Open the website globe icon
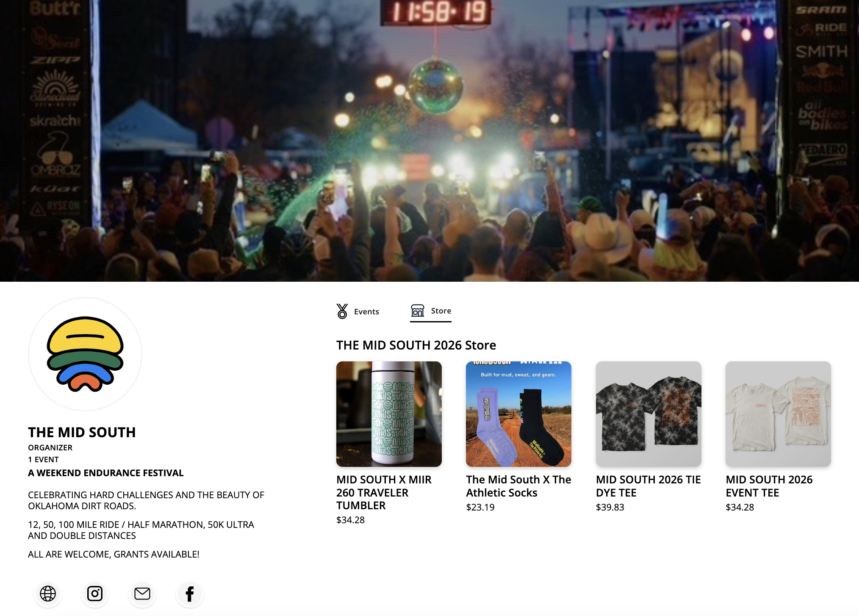The height and width of the screenshot is (616, 859). (48, 594)
